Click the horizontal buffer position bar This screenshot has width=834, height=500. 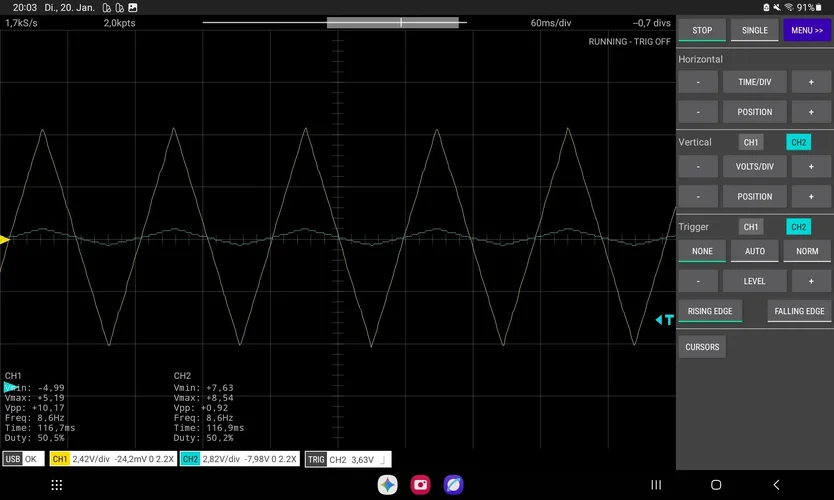point(335,22)
